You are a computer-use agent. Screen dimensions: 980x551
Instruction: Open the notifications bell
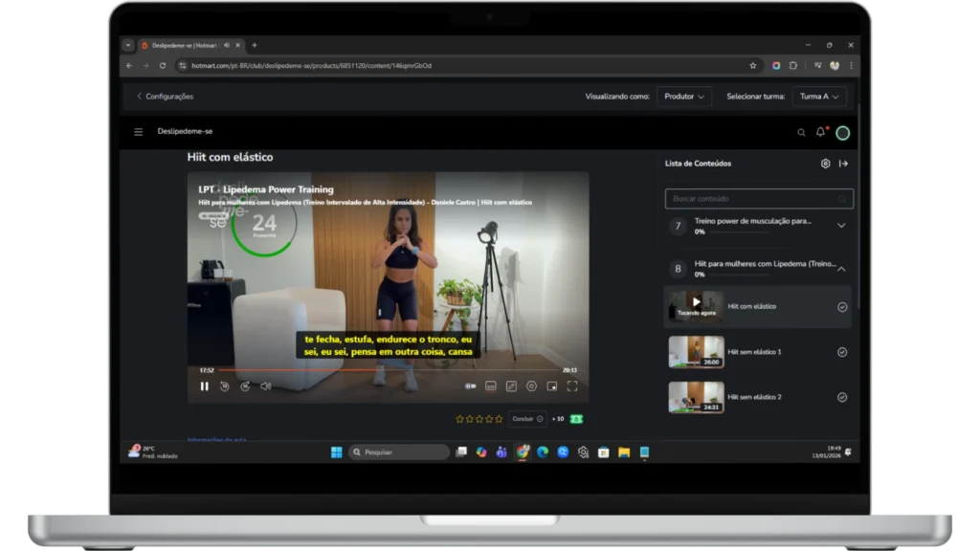(820, 132)
